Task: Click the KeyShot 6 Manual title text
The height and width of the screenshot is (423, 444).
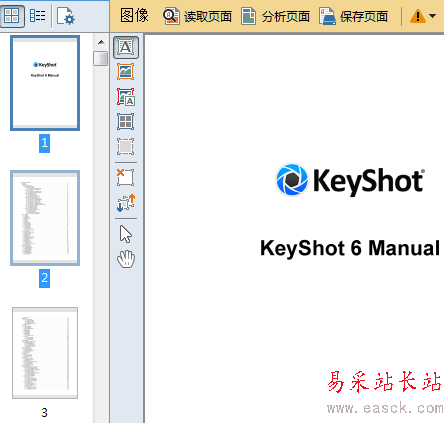Action: pos(350,248)
